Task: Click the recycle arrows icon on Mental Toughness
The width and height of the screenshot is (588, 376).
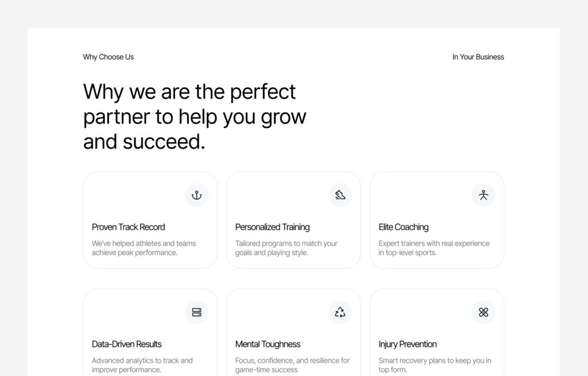Action: [x=340, y=312]
